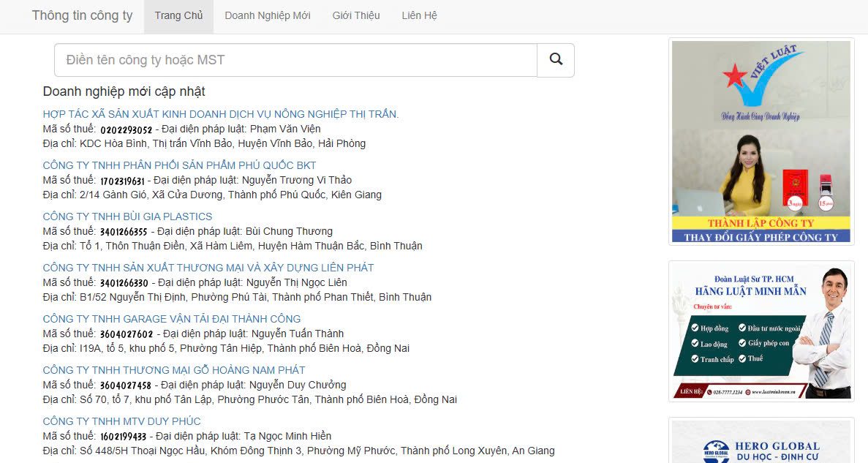Open Xây Dựng Liên Phát company link
This screenshot has width=868, height=463.
coord(208,268)
